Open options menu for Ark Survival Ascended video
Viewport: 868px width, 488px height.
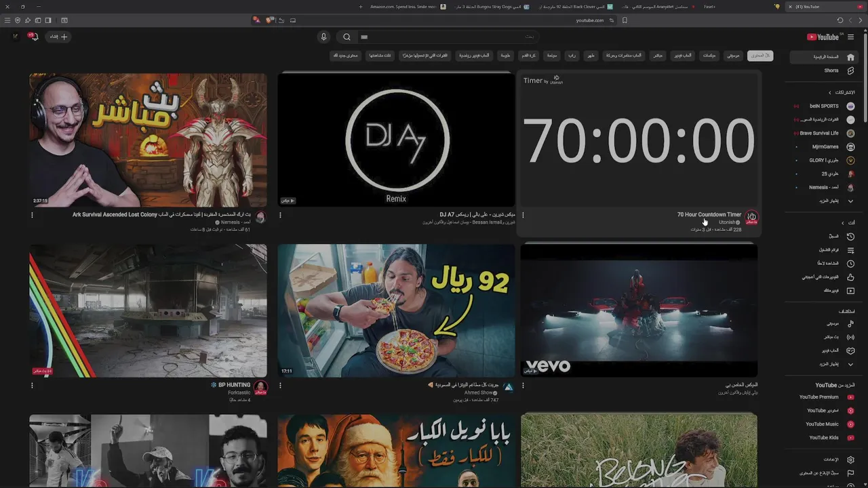32,216
